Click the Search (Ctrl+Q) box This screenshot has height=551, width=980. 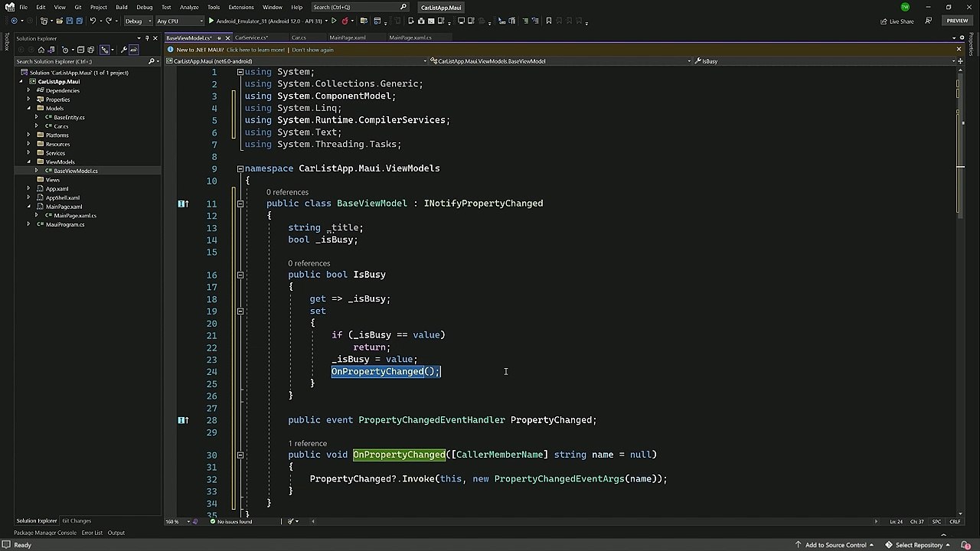360,7
